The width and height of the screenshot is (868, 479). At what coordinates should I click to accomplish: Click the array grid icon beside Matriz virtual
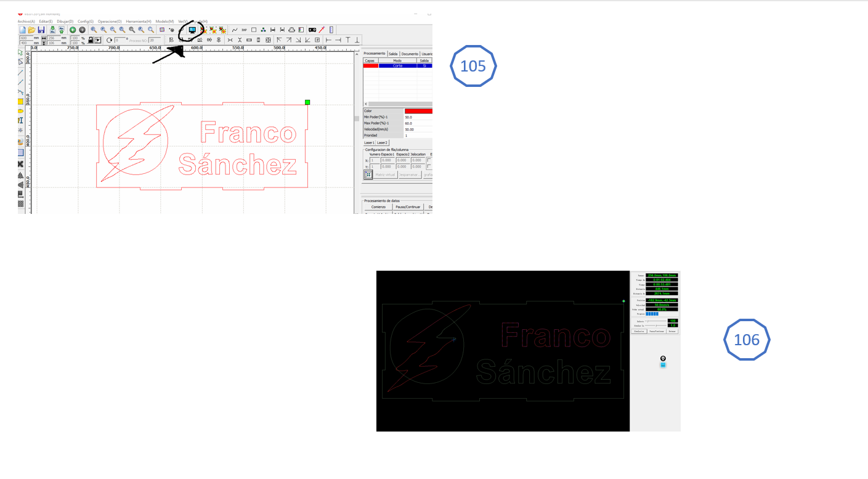[x=368, y=174]
